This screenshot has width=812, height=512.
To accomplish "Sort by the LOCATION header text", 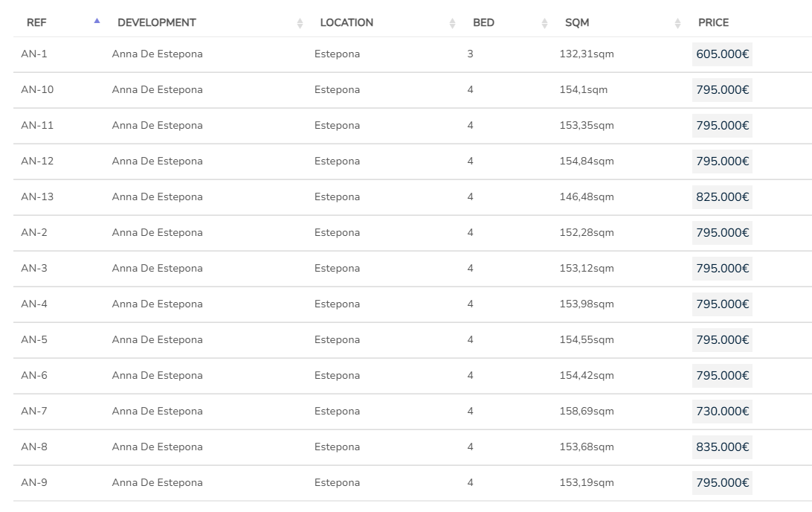I will (347, 23).
